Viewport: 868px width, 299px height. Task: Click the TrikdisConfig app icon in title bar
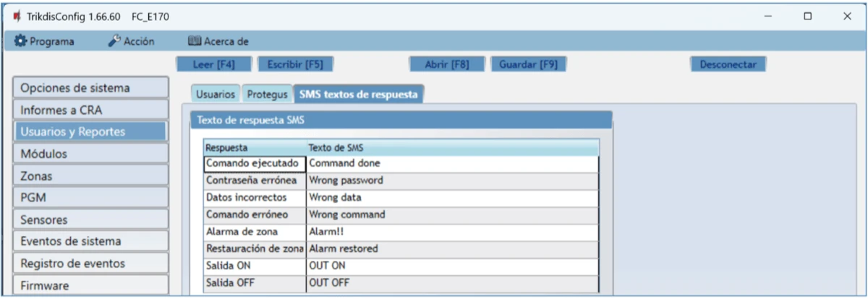[15, 16]
